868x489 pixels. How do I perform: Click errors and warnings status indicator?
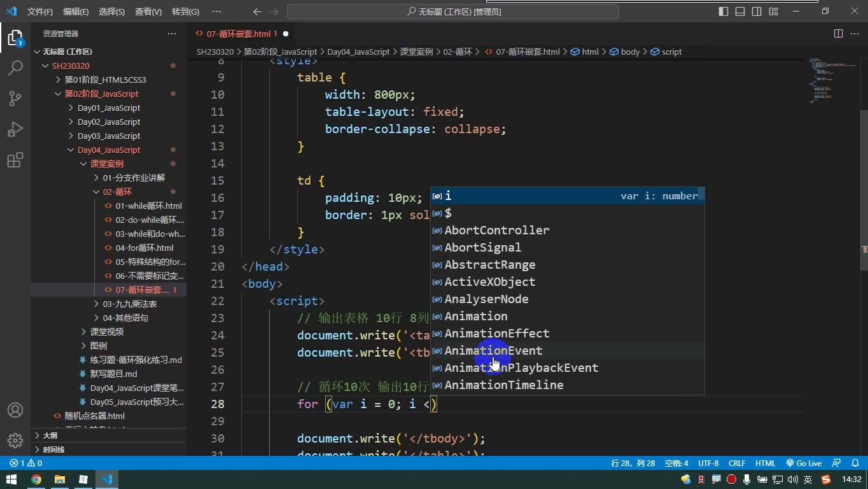pyautogui.click(x=27, y=464)
